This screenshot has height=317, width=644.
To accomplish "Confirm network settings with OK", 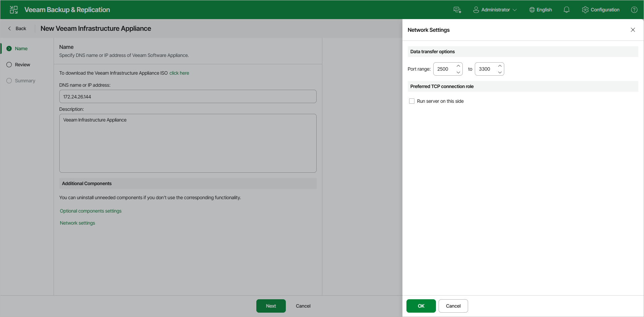I will 421,306.
